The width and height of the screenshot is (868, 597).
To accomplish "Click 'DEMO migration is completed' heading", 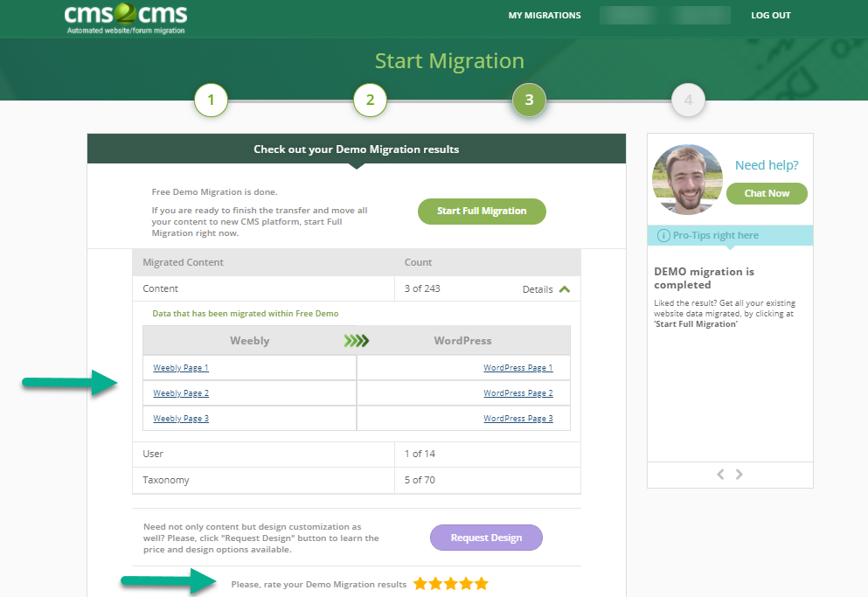I will tap(704, 278).
